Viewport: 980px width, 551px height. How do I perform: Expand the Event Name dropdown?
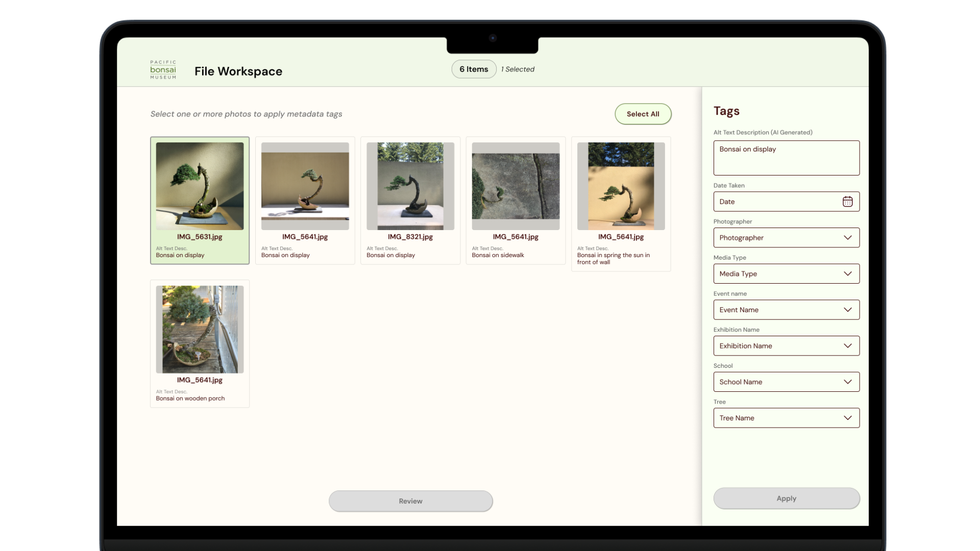coord(786,310)
